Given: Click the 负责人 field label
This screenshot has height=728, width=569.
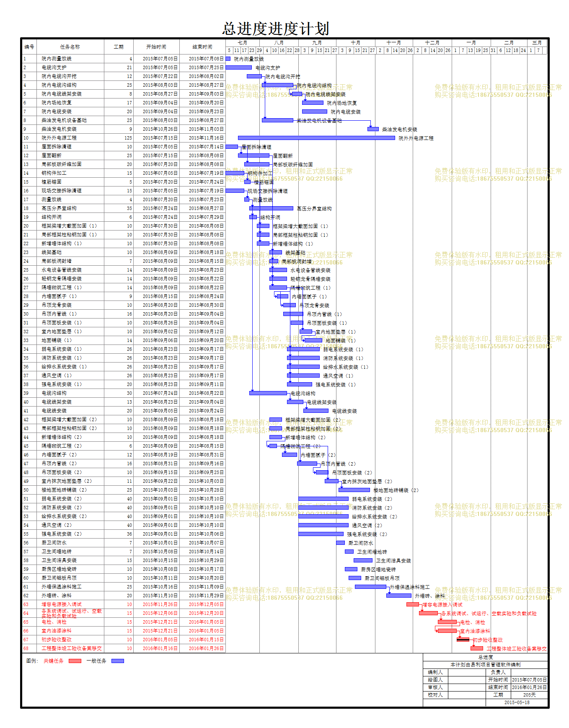Looking at the screenshot, I should tap(498, 672).
